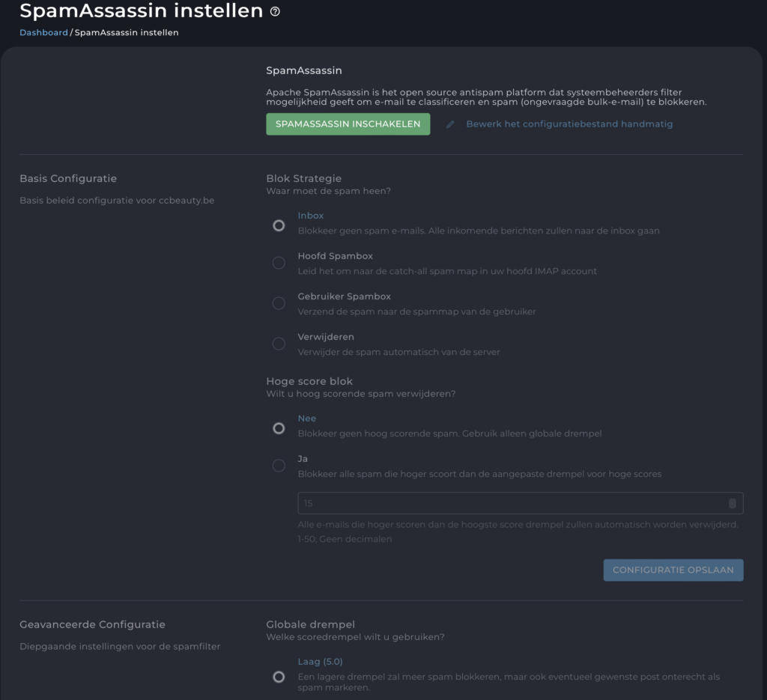Viewport: 767px width, 700px height.
Task: Click the 'Globale drempel' heading
Action: click(310, 624)
